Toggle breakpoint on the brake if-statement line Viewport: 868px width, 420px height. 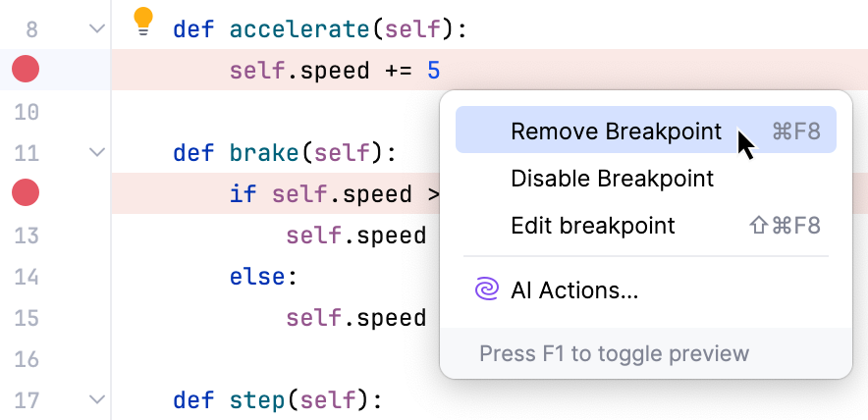click(x=26, y=193)
